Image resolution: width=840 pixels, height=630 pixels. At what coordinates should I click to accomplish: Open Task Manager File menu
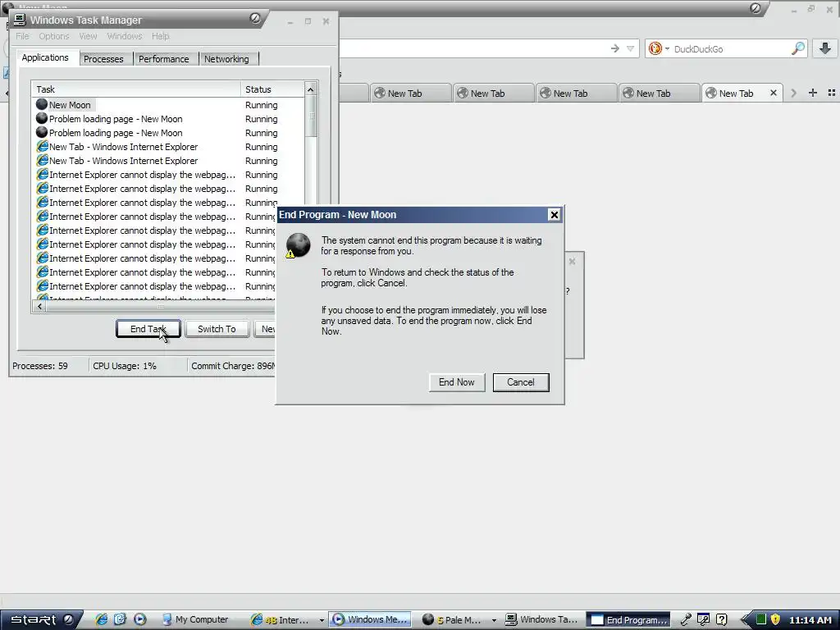click(22, 36)
